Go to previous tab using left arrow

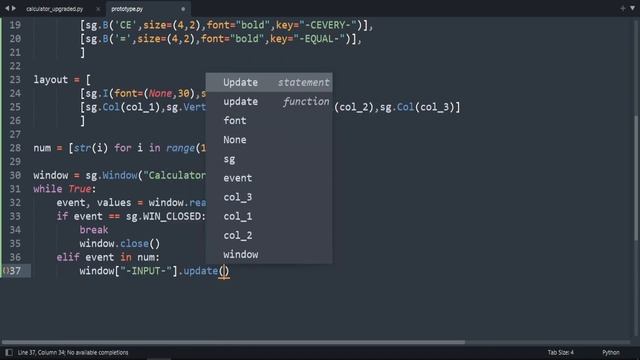(7, 8)
